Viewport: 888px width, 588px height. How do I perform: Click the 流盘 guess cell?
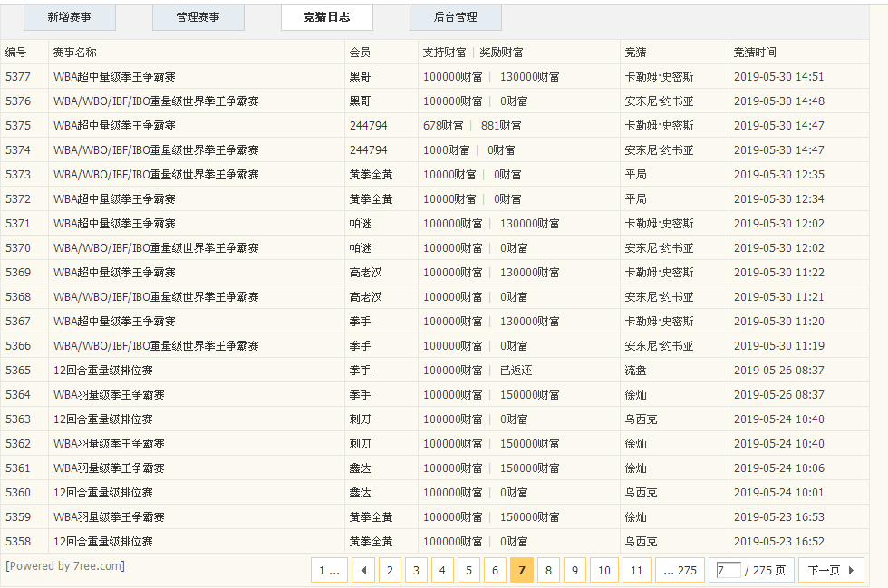(x=635, y=370)
